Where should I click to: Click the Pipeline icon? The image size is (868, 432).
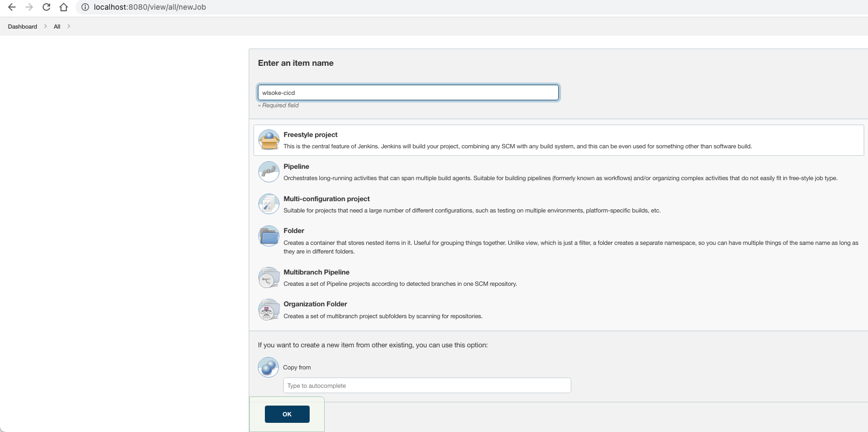269,172
